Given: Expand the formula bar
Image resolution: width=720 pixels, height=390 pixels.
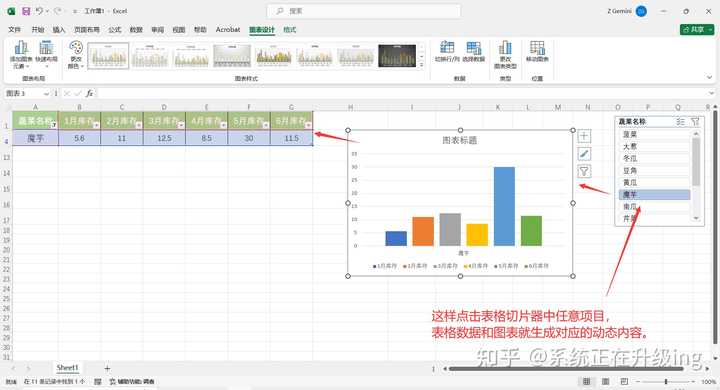Looking at the screenshot, I should [x=712, y=93].
